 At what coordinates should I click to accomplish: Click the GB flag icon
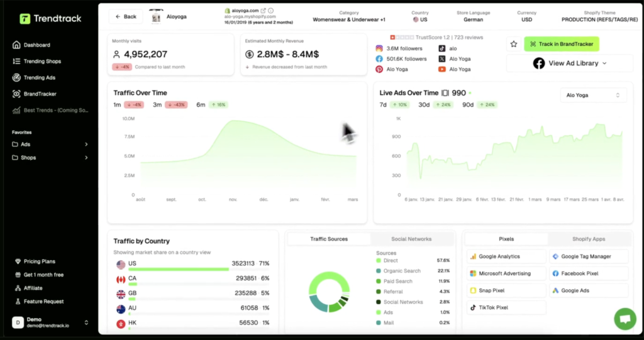point(121,294)
